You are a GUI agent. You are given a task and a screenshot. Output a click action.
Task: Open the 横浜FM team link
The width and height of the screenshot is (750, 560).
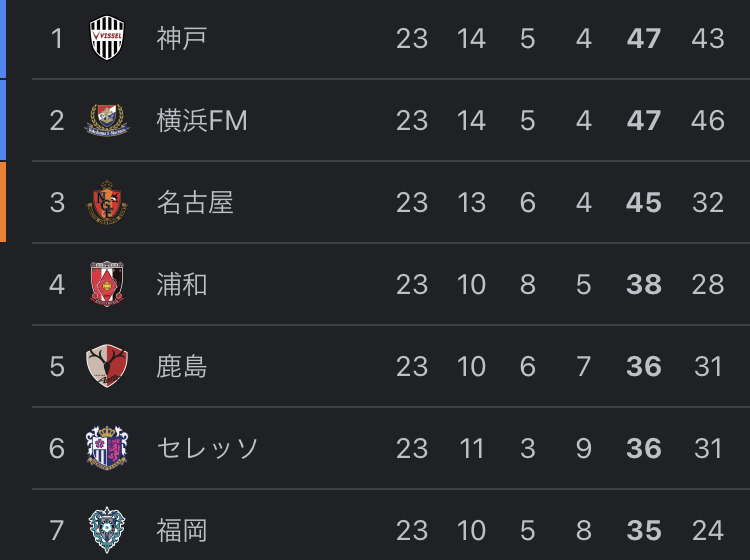(202, 120)
